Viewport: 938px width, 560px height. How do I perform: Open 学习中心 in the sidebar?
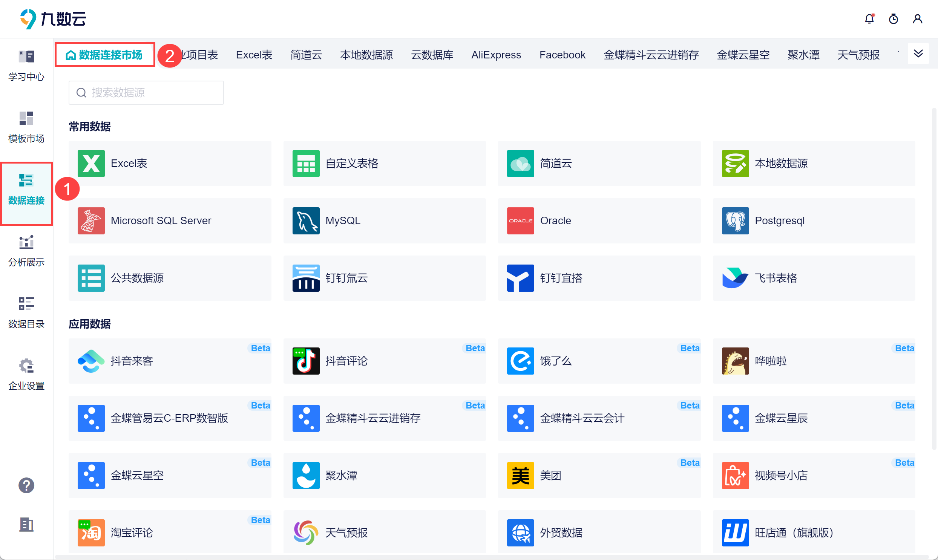click(26, 66)
